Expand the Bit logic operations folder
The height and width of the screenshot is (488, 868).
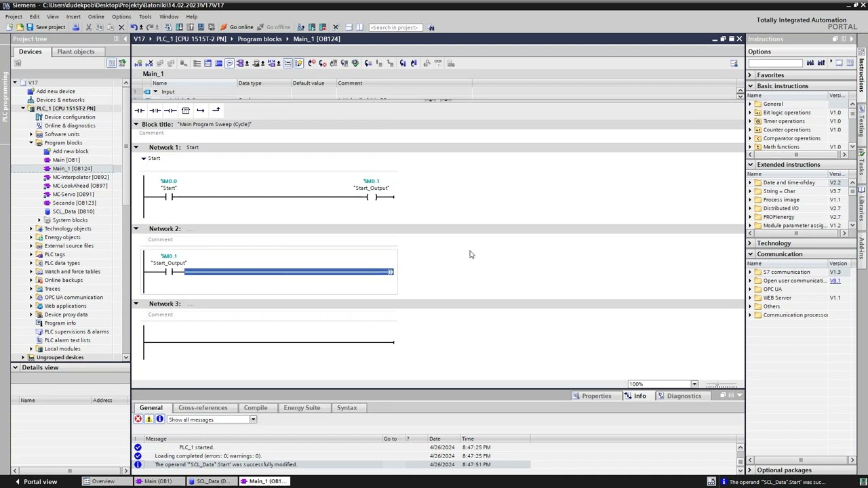point(751,113)
